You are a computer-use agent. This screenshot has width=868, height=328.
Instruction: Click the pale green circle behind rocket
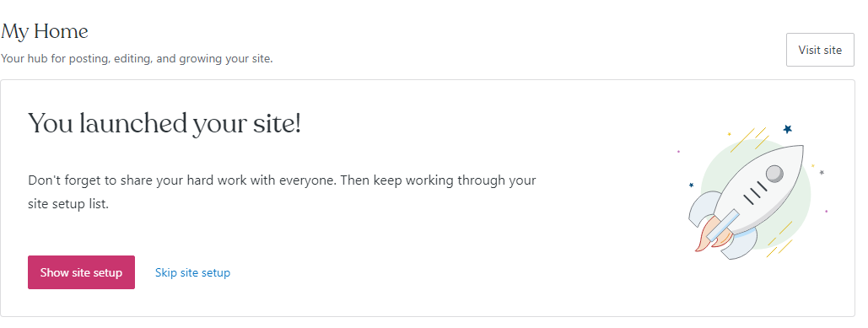tap(756, 194)
